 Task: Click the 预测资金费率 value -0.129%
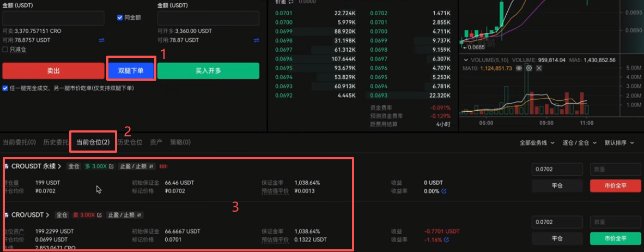pos(440,116)
